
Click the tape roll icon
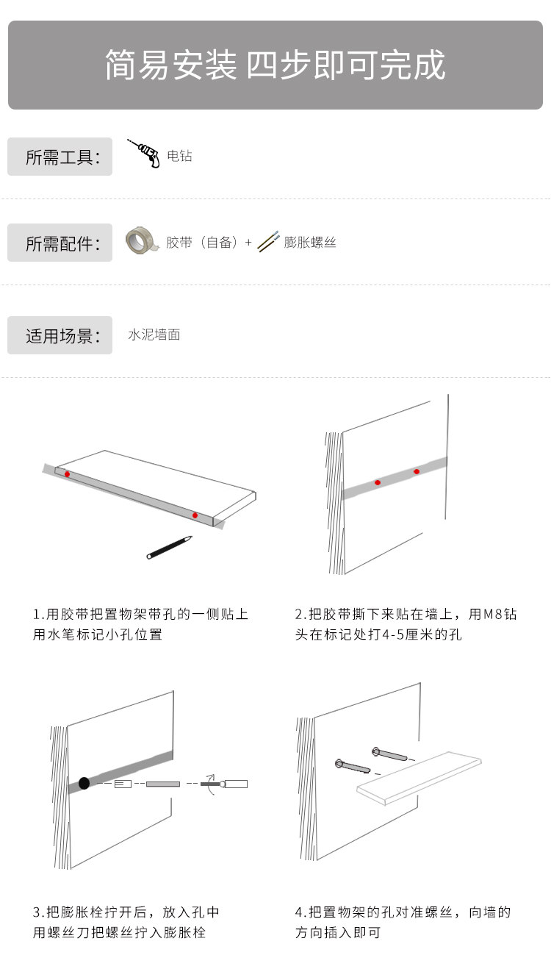pos(141,240)
